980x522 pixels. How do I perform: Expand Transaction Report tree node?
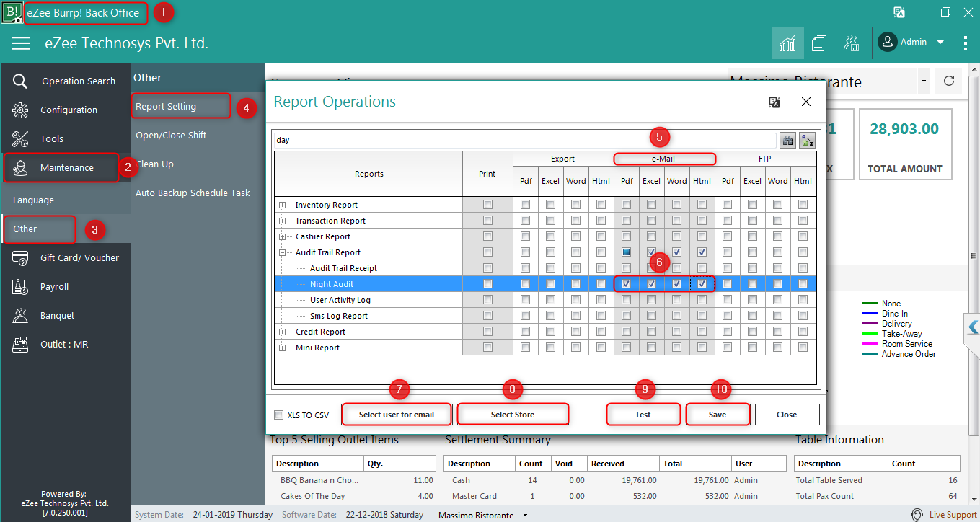[283, 221]
